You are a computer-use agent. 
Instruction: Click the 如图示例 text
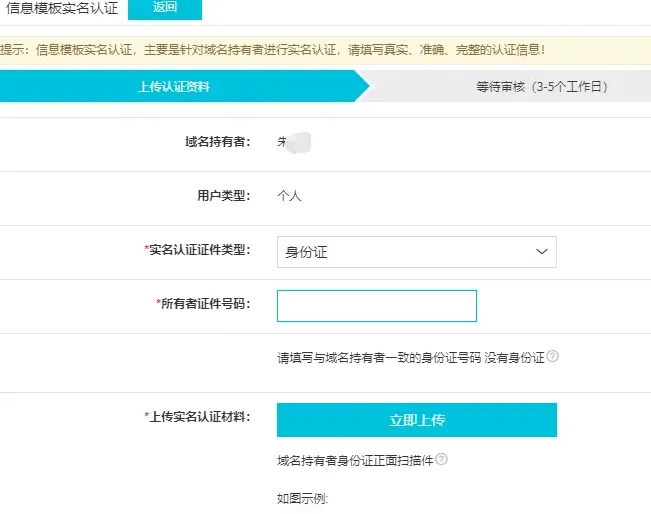(x=303, y=499)
